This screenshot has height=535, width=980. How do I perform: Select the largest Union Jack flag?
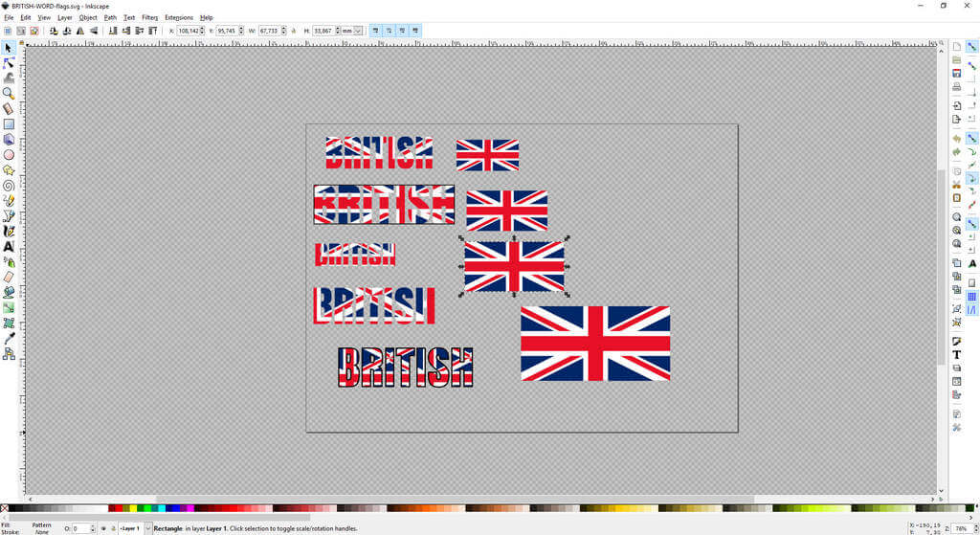[595, 344]
